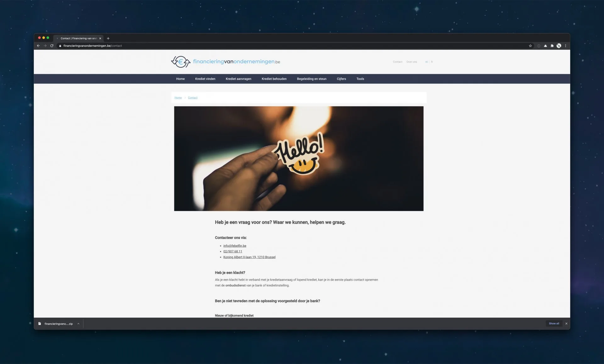This screenshot has height=364, width=604.
Task: Expand the download item chevron menu
Action: tap(78, 324)
